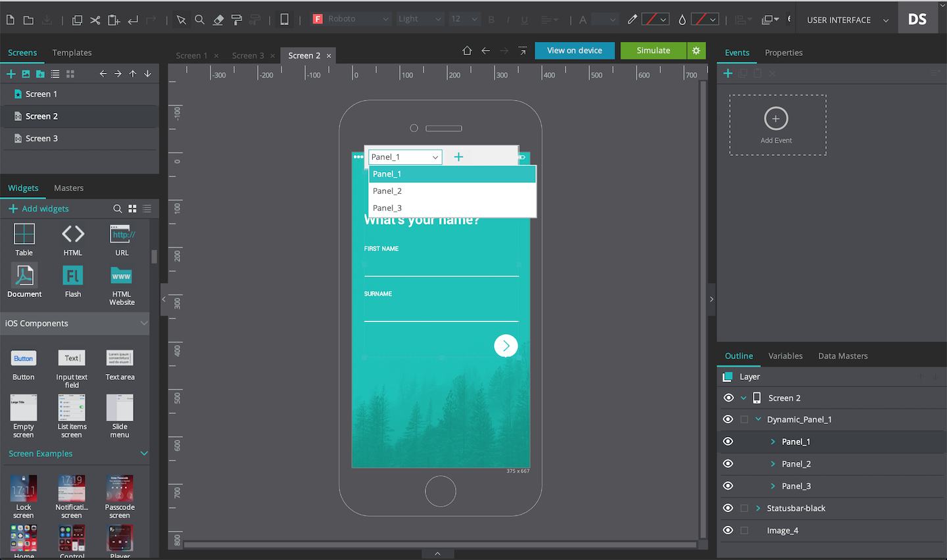Activate the Zoom magnifier tool
This screenshot has width=947, height=560.
pyautogui.click(x=200, y=19)
